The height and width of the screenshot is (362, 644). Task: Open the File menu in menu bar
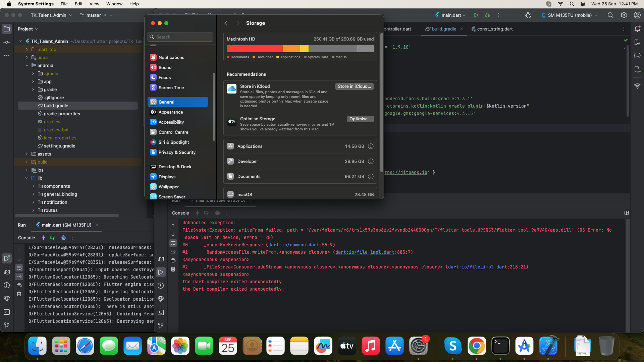[64, 4]
